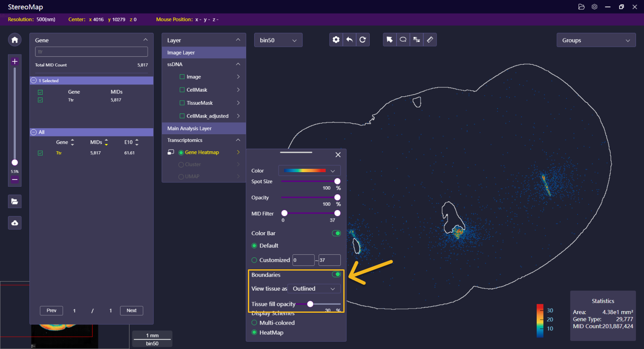The width and height of the screenshot is (644, 349).
Task: Click the cloud download icon
Action: (x=14, y=223)
